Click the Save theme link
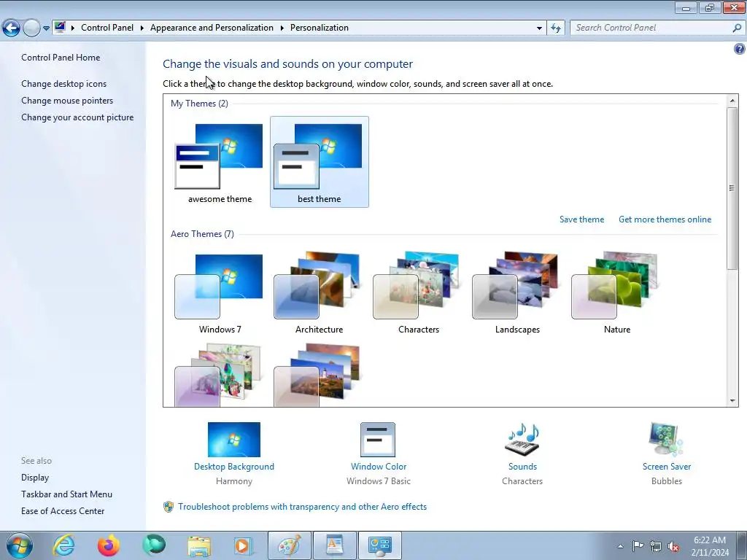The width and height of the screenshot is (747, 560). [x=581, y=219]
